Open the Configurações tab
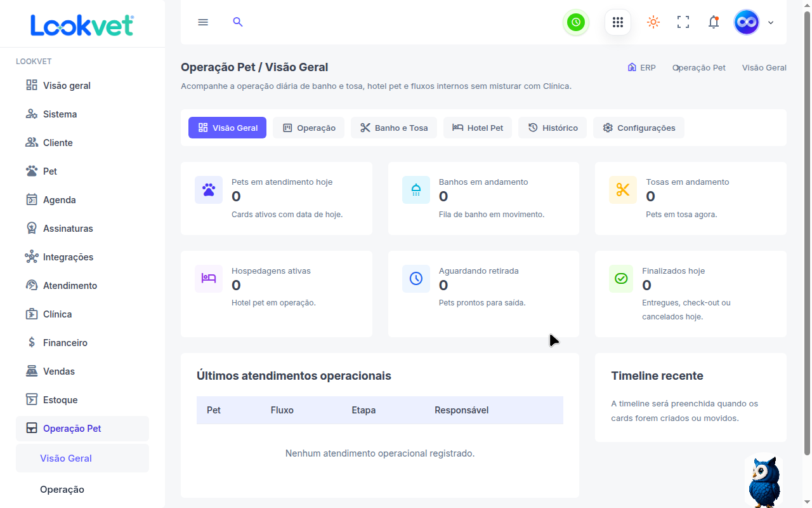Image resolution: width=812 pixels, height=508 pixels. 639,128
